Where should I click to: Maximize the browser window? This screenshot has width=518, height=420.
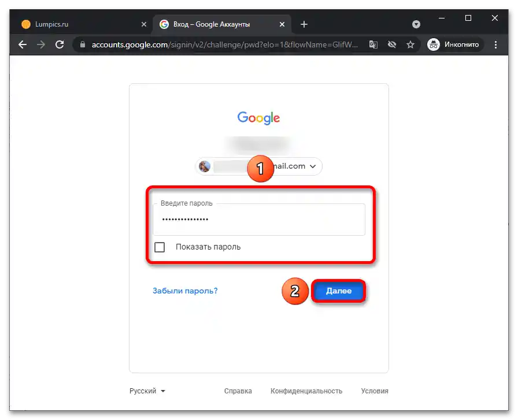tap(468, 18)
